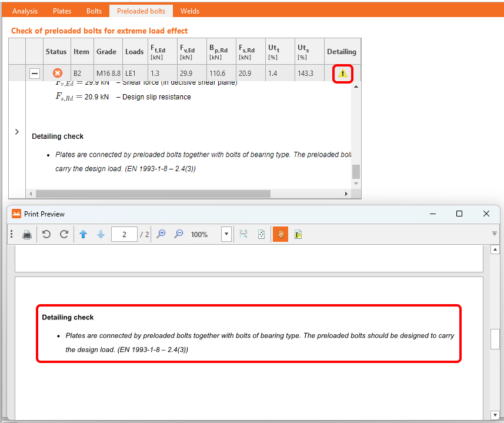Click the fit page width icon
This screenshot has width=504, height=423.
(x=243, y=234)
